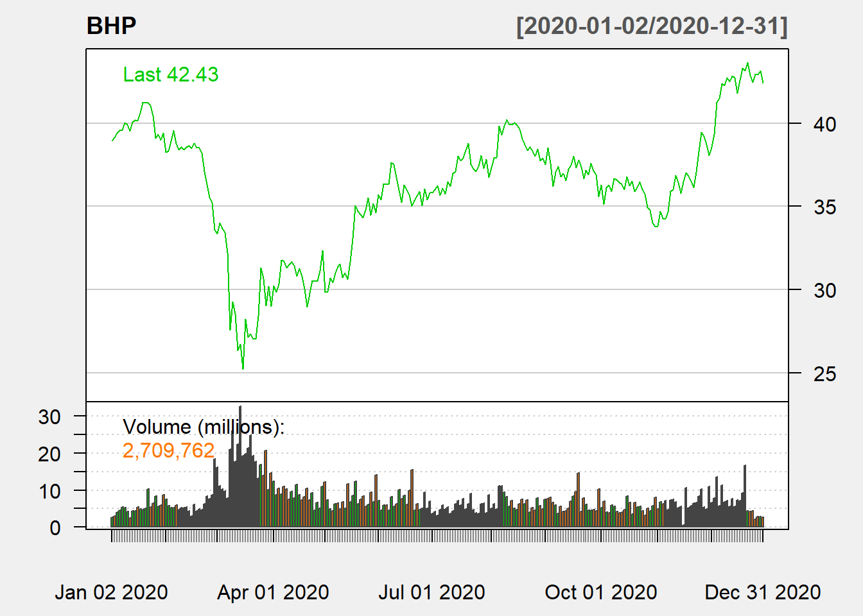Click volume axis label 0
This screenshot has height=616, width=863.
pyautogui.click(x=55, y=528)
